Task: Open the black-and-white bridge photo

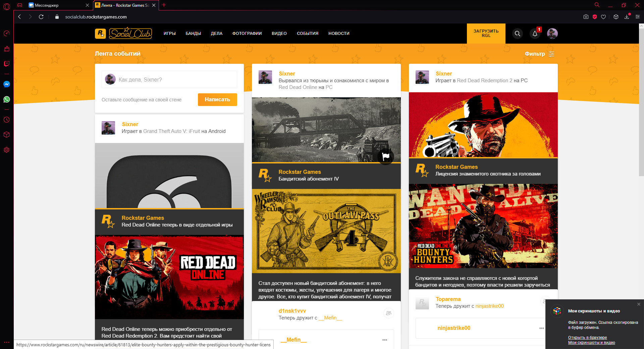Action: coord(326,130)
